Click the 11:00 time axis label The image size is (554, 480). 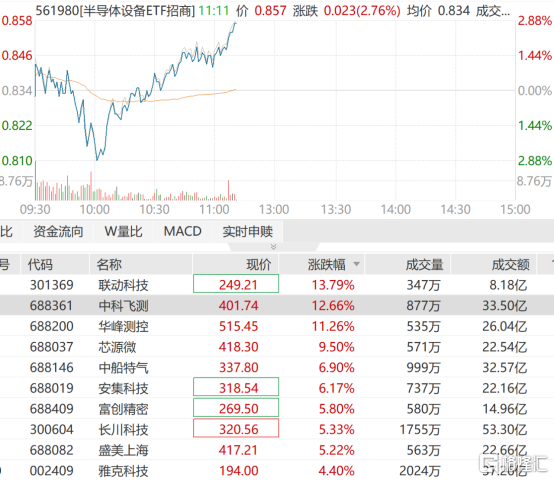pos(214,210)
